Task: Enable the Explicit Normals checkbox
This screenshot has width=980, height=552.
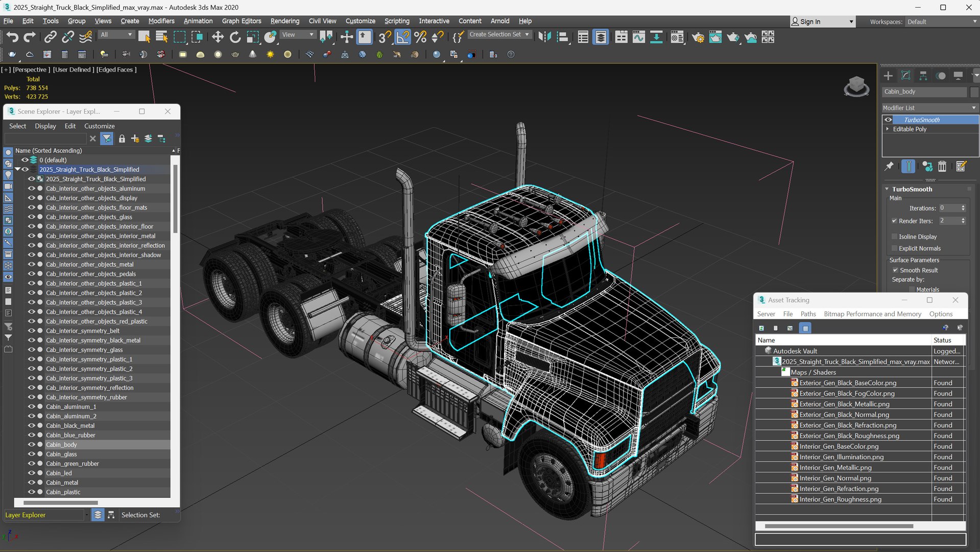Action: tap(894, 248)
